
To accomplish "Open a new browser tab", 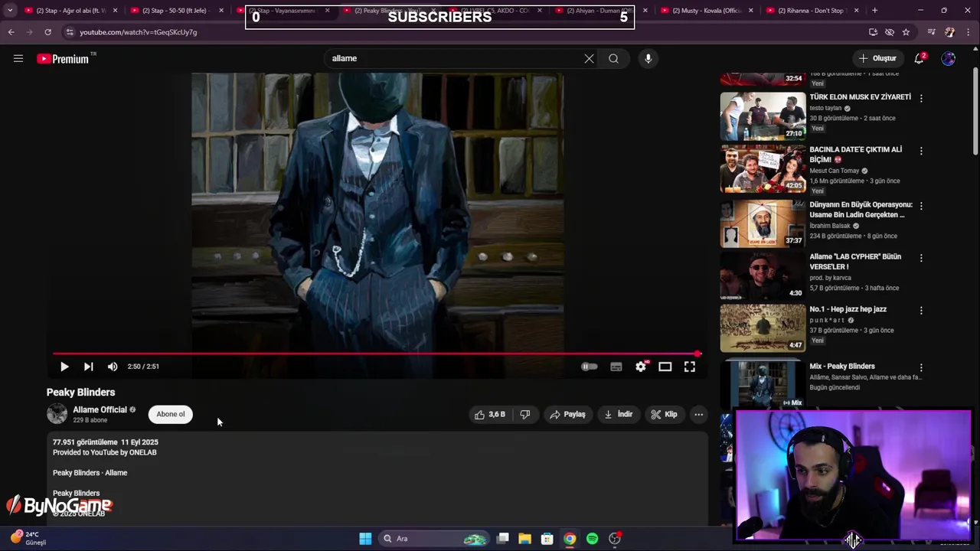I will [x=874, y=11].
